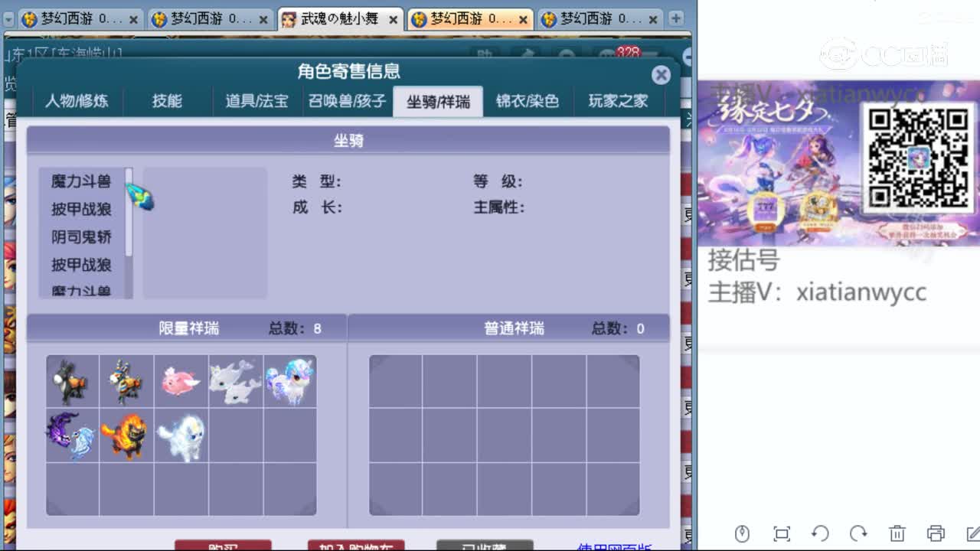980x551 pixels.
Task: Click the 购买 button
Action: click(223, 546)
